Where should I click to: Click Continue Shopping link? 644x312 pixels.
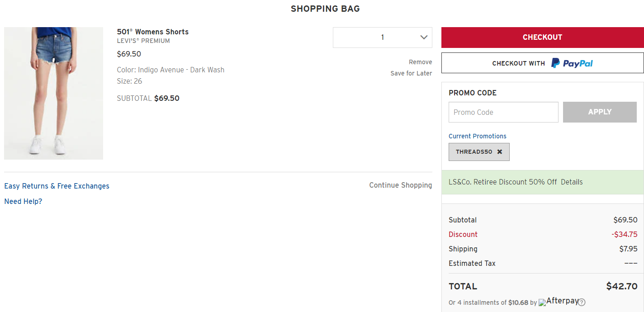[x=400, y=185]
